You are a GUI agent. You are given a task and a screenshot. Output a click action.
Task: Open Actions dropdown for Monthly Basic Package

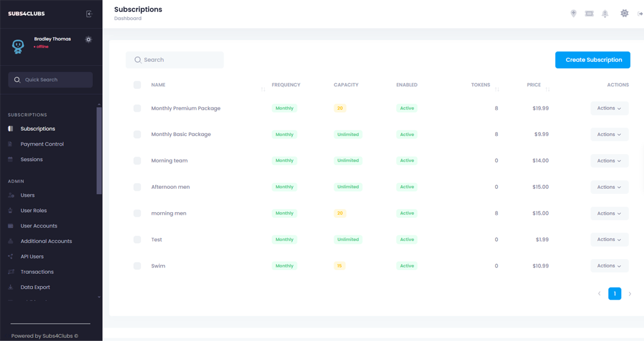click(609, 135)
